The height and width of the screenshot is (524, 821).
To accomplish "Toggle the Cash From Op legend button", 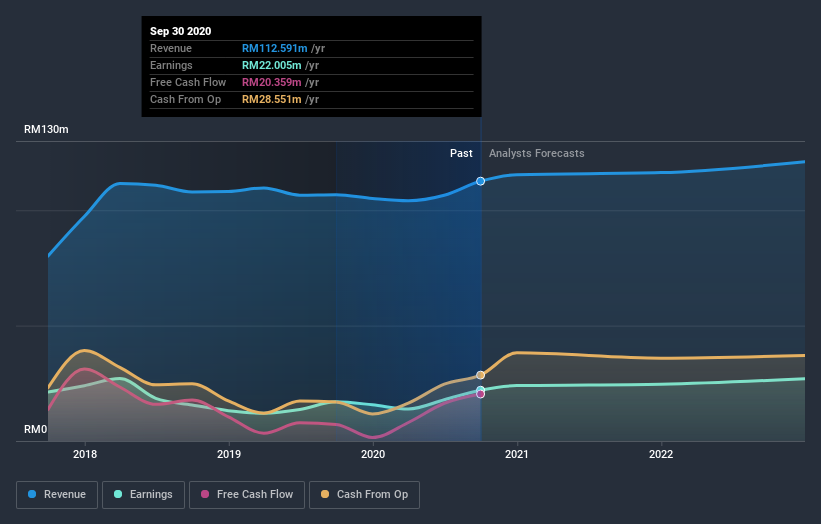I will point(364,495).
